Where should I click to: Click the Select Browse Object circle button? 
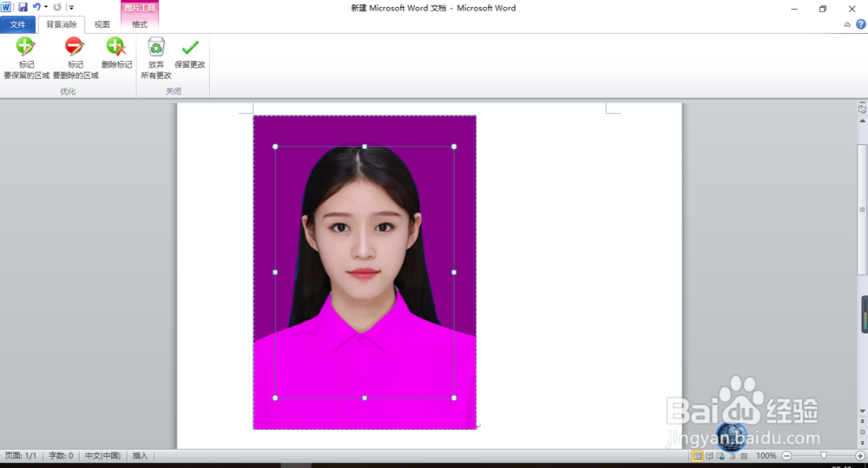coord(862,432)
